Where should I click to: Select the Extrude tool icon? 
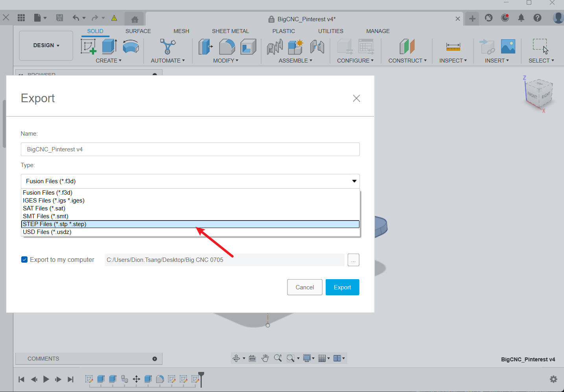pos(109,46)
